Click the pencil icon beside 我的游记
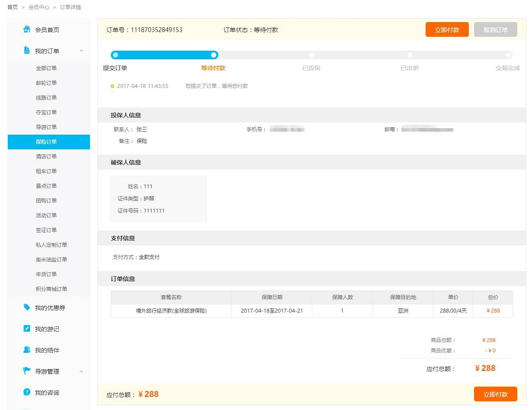 click(27, 329)
